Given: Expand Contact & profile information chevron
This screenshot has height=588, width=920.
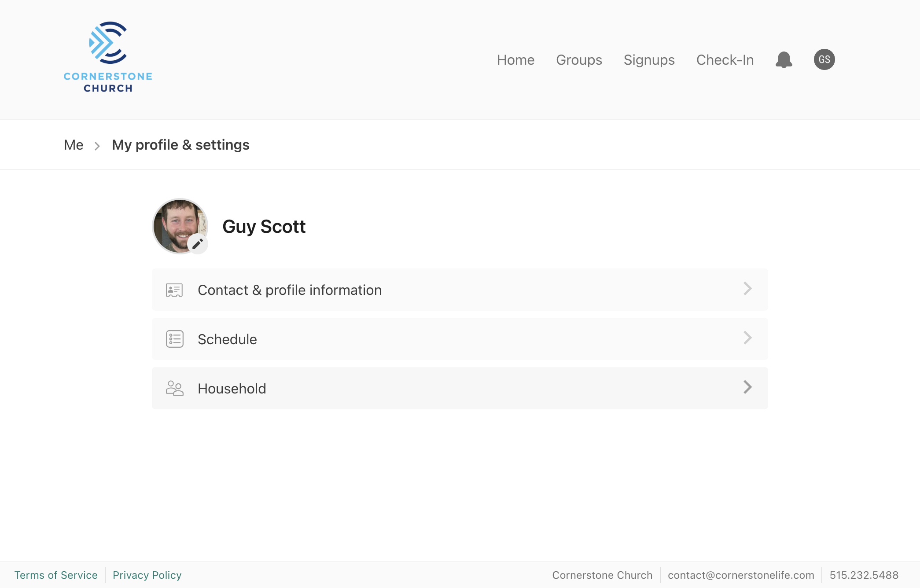Looking at the screenshot, I should (x=747, y=289).
